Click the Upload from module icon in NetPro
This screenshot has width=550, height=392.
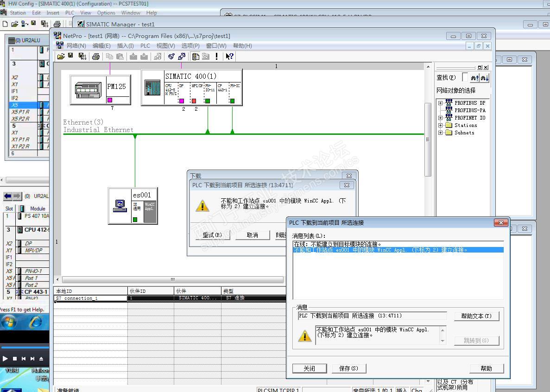pyautogui.click(x=144, y=57)
